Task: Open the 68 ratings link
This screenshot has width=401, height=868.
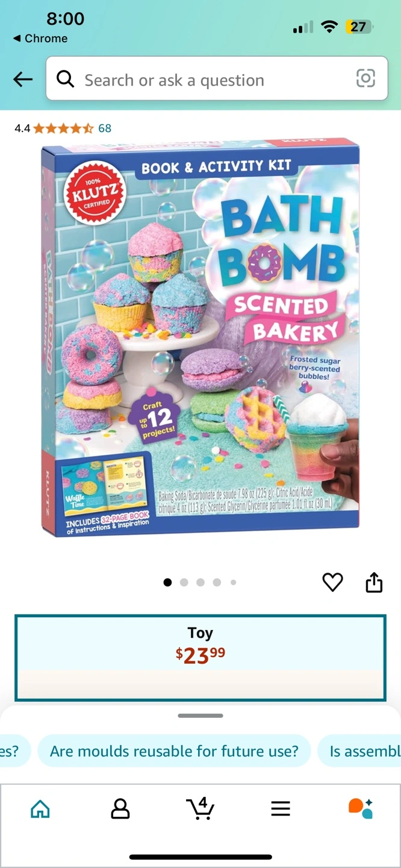Action: tap(105, 128)
